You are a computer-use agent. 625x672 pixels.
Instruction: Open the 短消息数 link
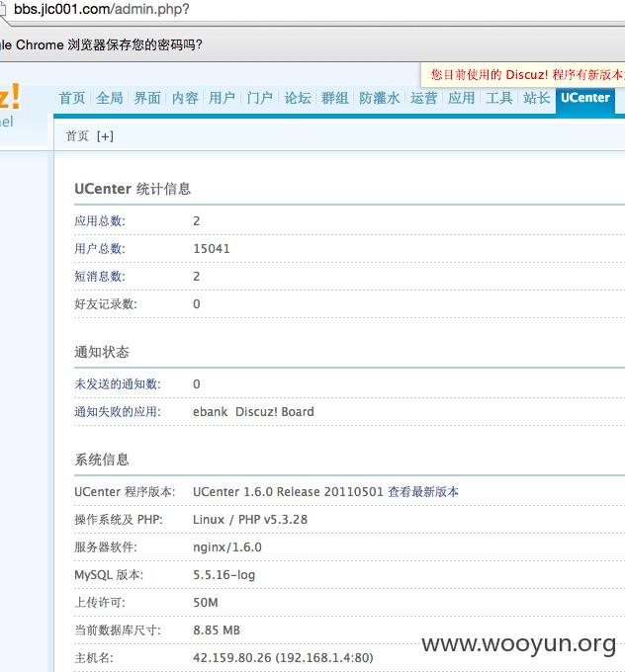[x=100, y=277]
